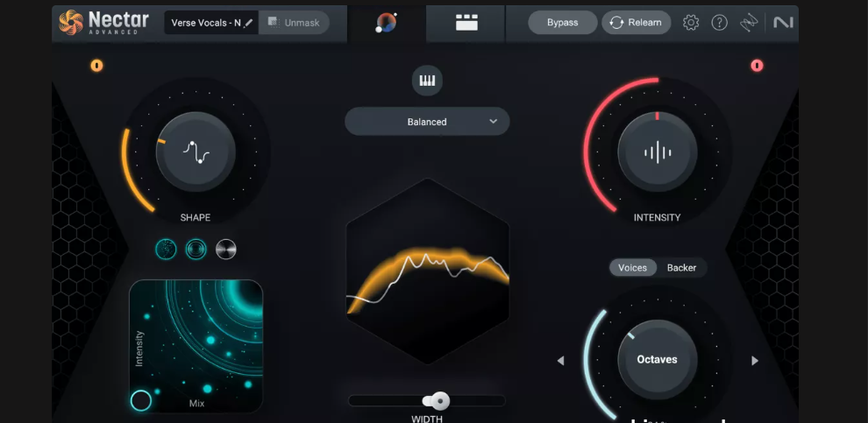This screenshot has height=423, width=868.
Task: Open the Vocal Assistant view with the colored orb icon
Action: tap(387, 23)
